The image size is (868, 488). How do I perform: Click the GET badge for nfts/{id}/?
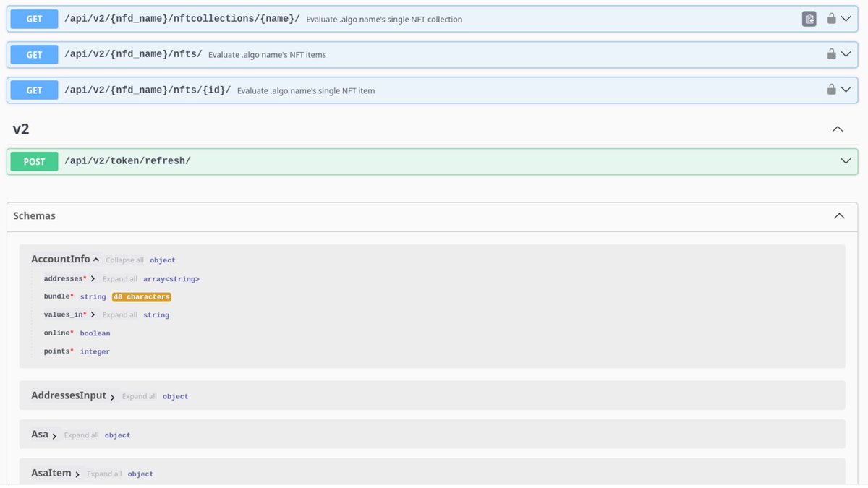pyautogui.click(x=35, y=90)
